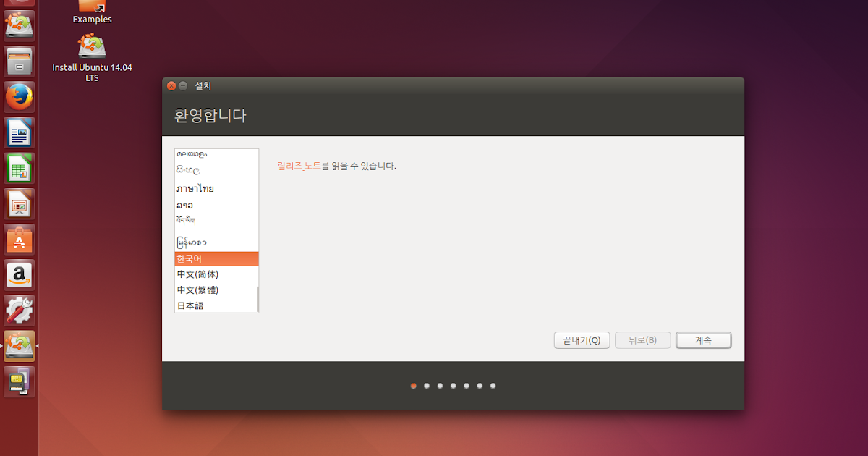
Task: Launch LibreOffice Writer from the dock
Action: (18, 132)
